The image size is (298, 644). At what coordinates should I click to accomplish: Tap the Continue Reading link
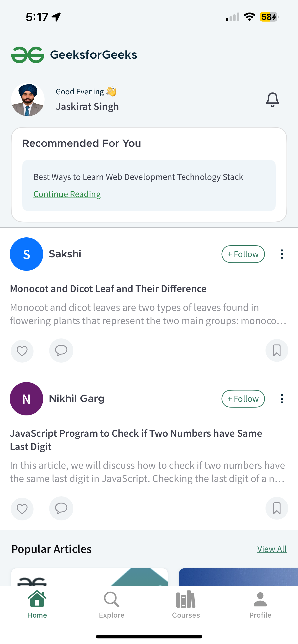pyautogui.click(x=67, y=194)
